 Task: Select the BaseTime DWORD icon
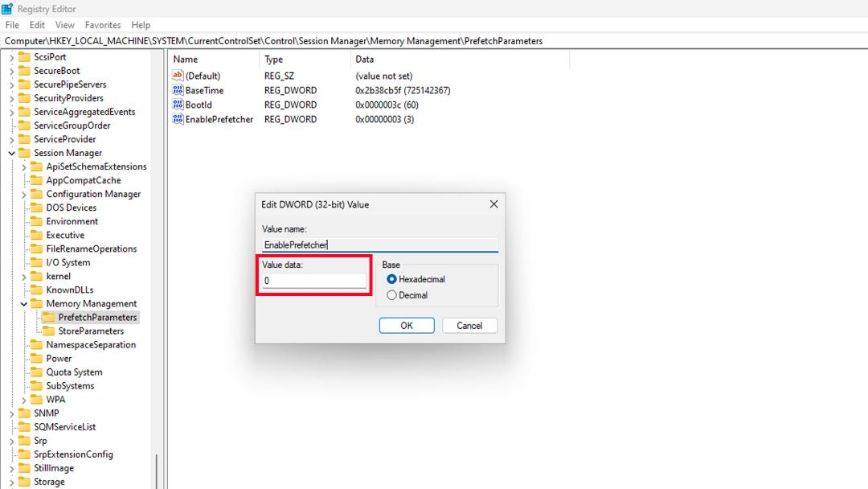point(178,90)
